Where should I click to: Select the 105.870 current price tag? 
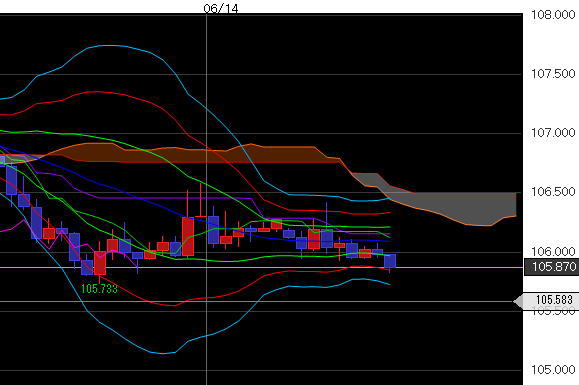pos(551,267)
